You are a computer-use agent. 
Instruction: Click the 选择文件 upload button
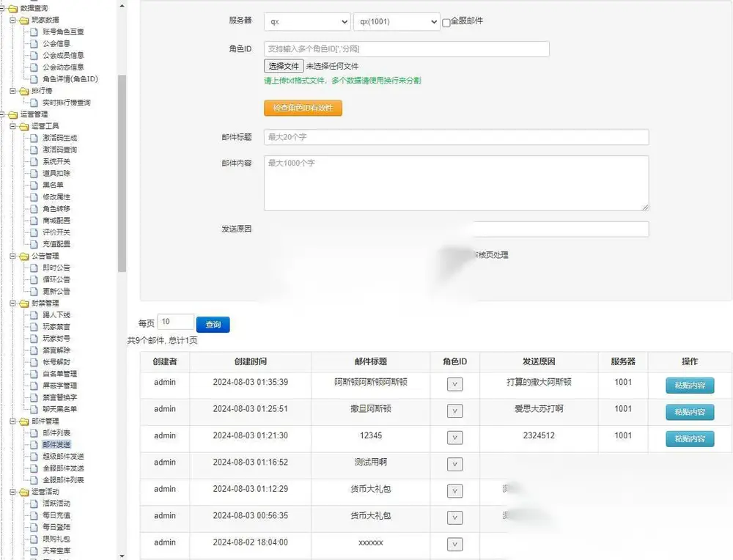click(284, 66)
